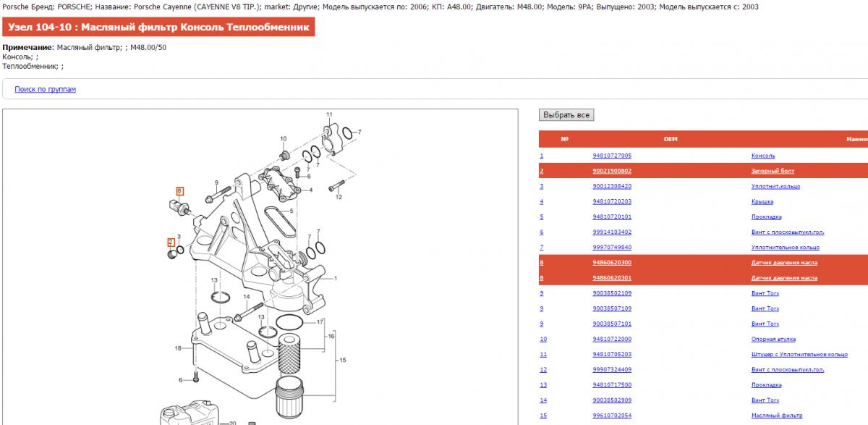Click callout number 18 on the diagram
The width and height of the screenshot is (868, 425).
178,349
